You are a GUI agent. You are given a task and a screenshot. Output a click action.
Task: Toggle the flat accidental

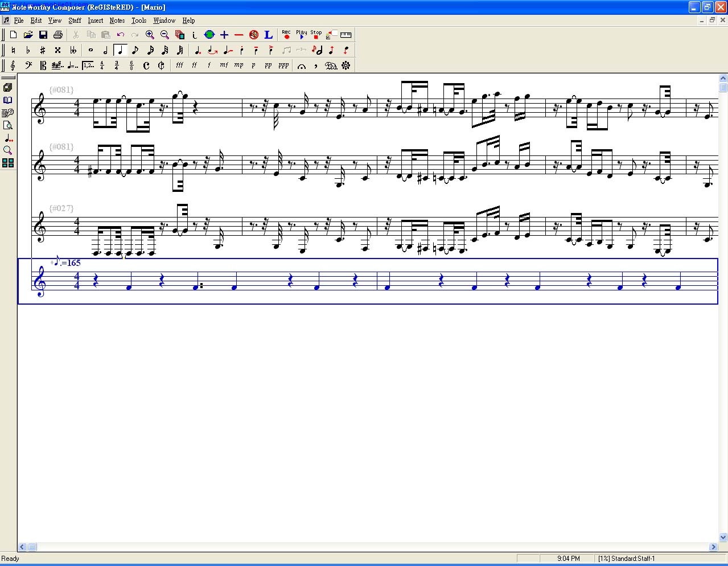[x=28, y=50]
